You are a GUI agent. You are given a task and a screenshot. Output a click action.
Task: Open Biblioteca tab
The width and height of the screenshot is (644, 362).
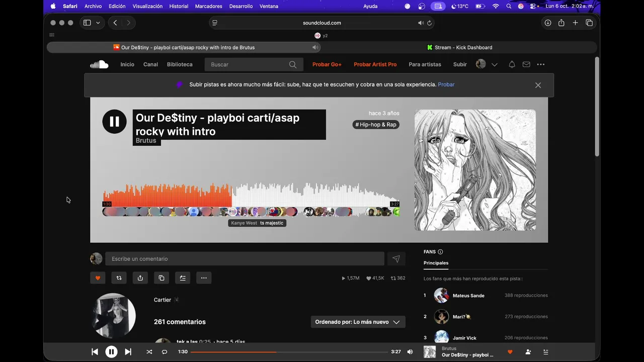click(180, 64)
